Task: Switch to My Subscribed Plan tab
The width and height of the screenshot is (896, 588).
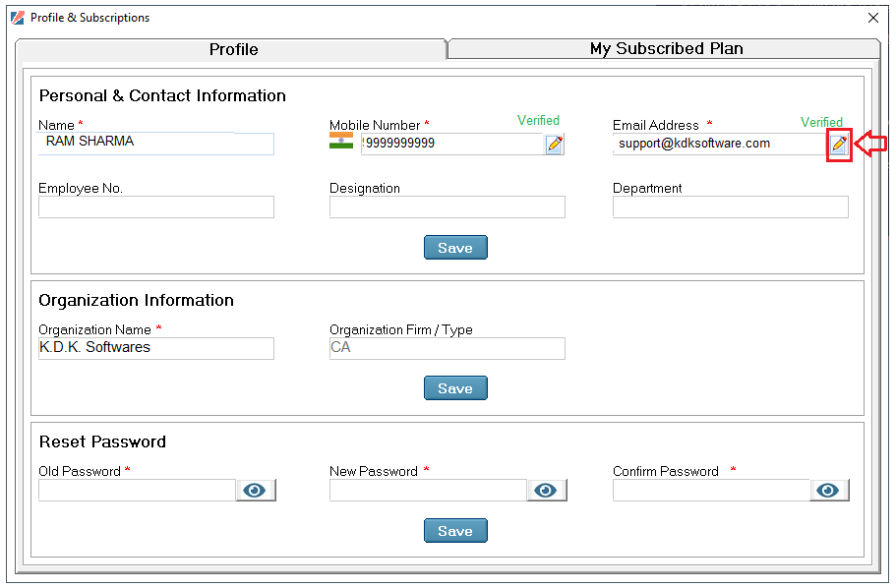Action: click(665, 48)
